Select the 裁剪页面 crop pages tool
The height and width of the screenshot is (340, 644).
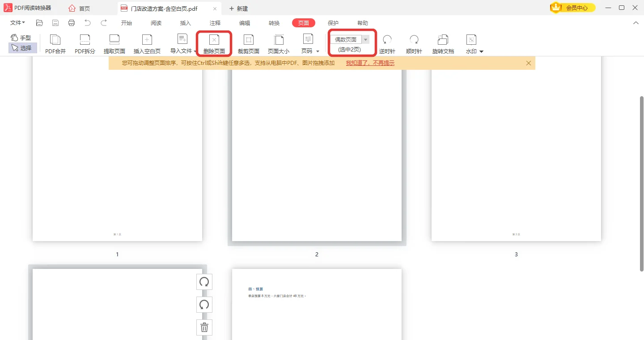(x=249, y=44)
